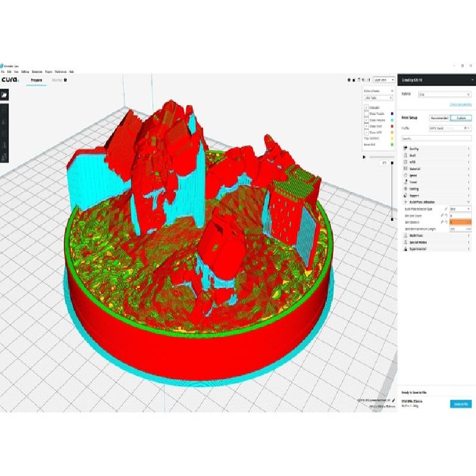Click the Check compatibility link
This screenshot has height=476, width=476.
coord(461,105)
